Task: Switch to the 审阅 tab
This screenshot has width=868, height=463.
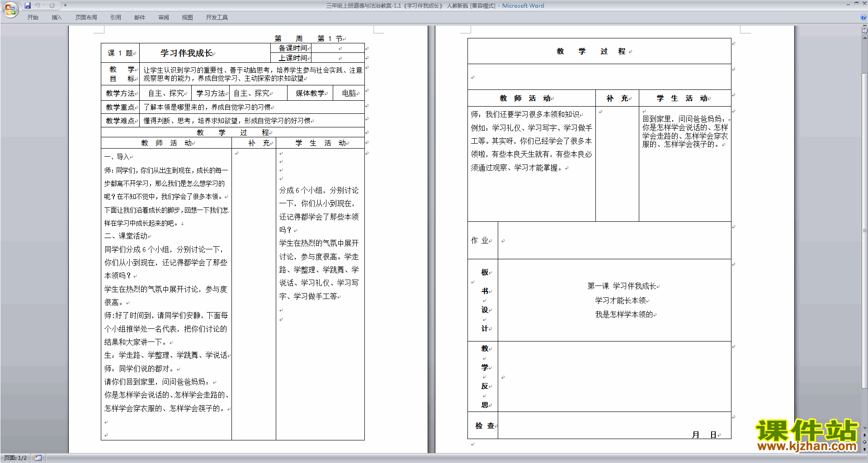Action: click(164, 18)
